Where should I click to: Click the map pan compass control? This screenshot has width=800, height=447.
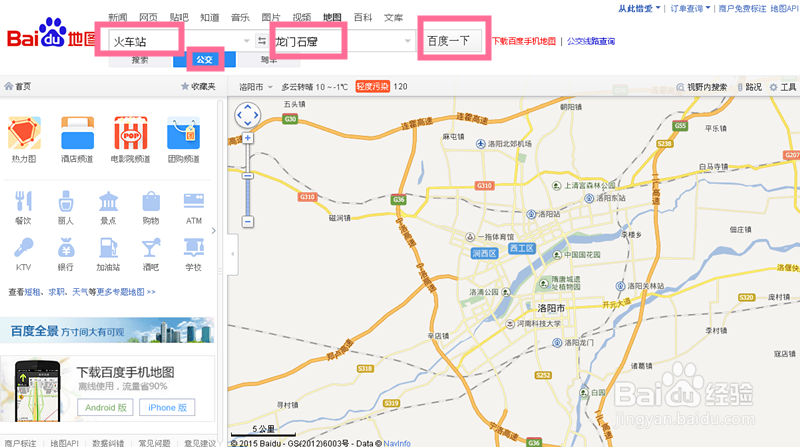pyautogui.click(x=247, y=115)
